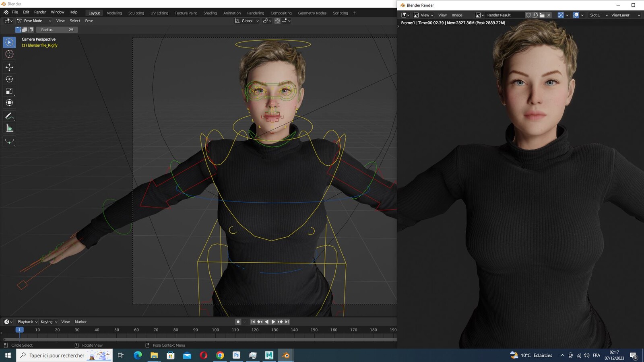Open the Playback dropdown

(27, 322)
